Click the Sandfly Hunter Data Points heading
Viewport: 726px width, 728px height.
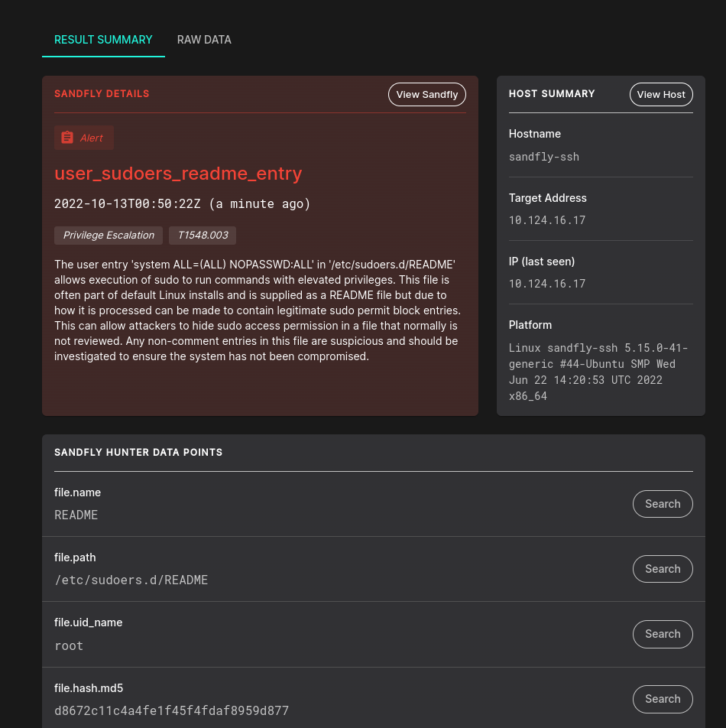point(138,452)
